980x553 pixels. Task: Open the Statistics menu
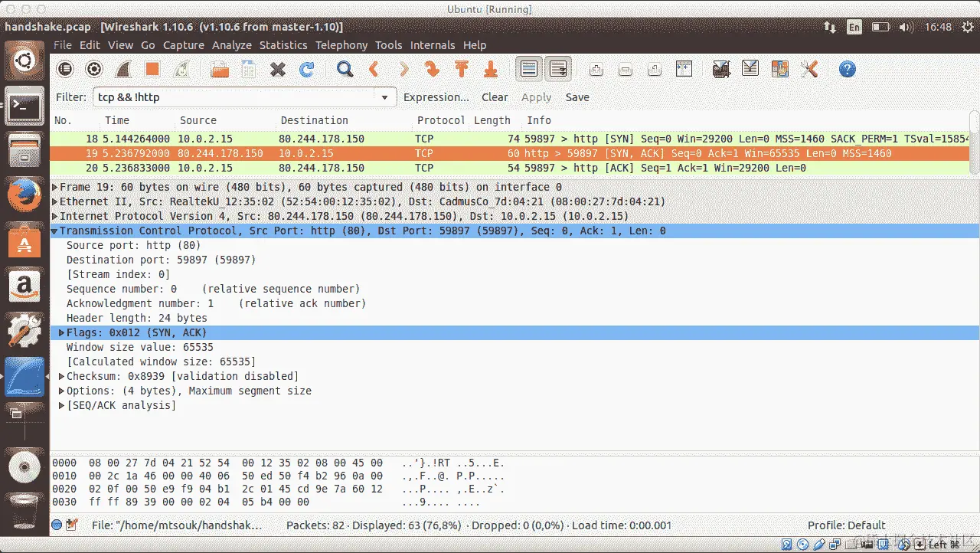click(283, 45)
